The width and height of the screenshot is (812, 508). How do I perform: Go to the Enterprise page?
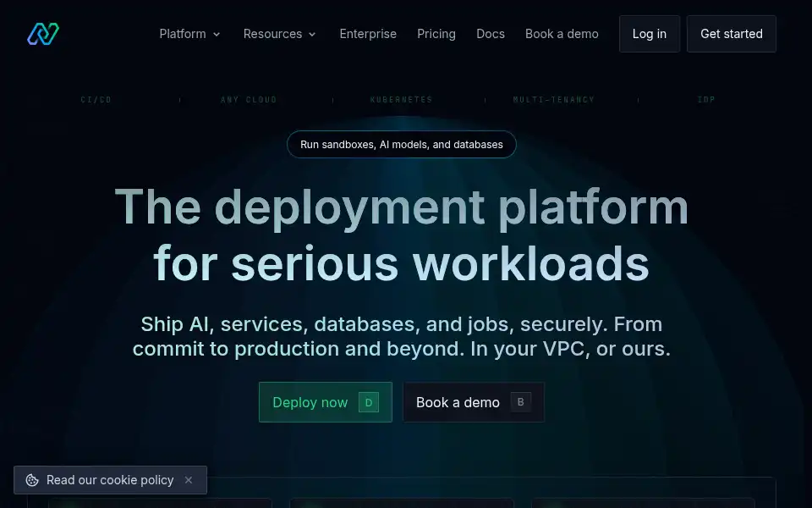368,34
